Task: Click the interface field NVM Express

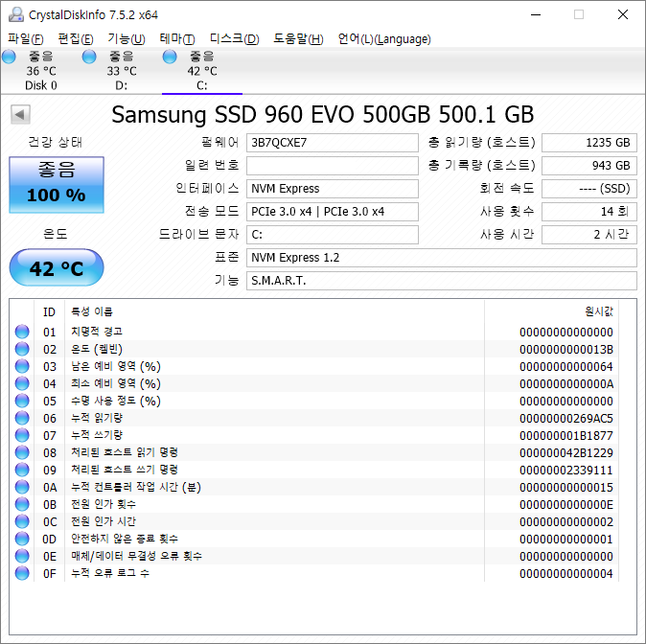Action: click(x=333, y=189)
